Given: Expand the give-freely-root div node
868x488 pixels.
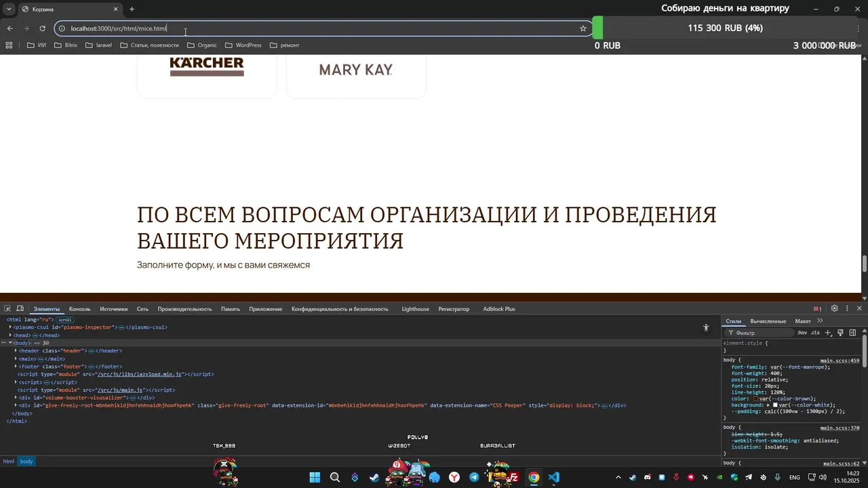Looking at the screenshot, I should click(16, 405).
